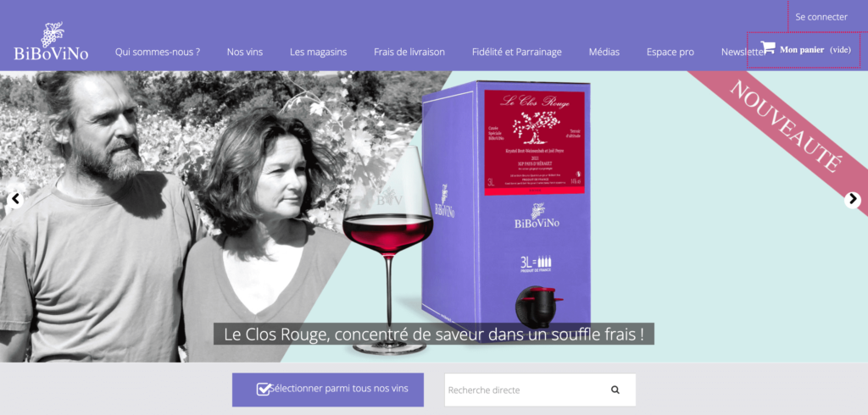
Task: Click Se connecter link
Action: tap(821, 17)
